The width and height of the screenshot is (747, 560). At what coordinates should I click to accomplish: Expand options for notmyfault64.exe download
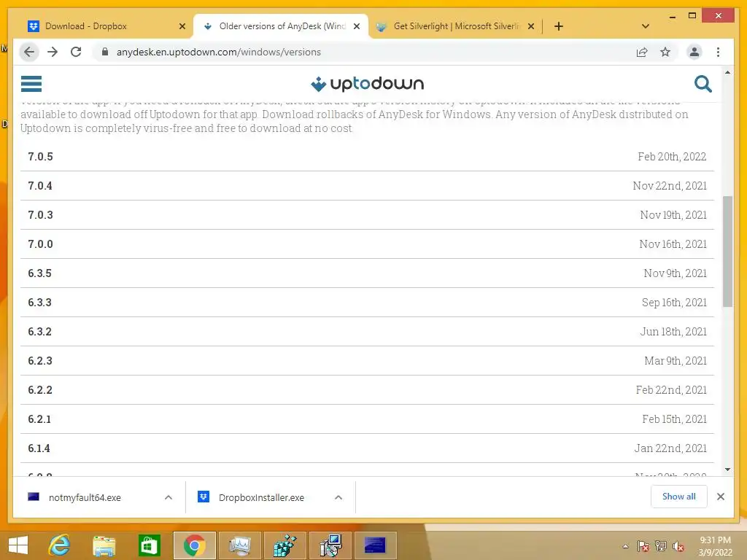coord(169,497)
